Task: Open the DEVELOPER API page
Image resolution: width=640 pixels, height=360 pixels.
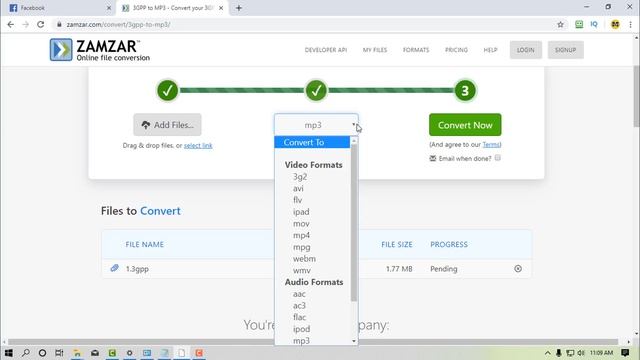Action: (x=326, y=50)
